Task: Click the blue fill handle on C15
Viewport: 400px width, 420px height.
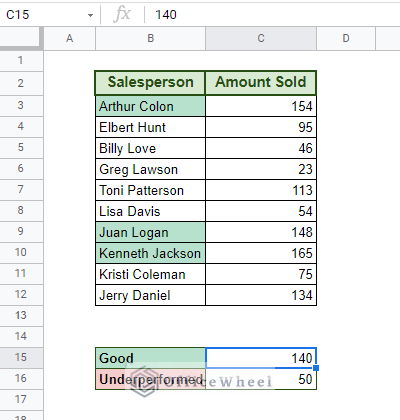Action: [x=316, y=368]
